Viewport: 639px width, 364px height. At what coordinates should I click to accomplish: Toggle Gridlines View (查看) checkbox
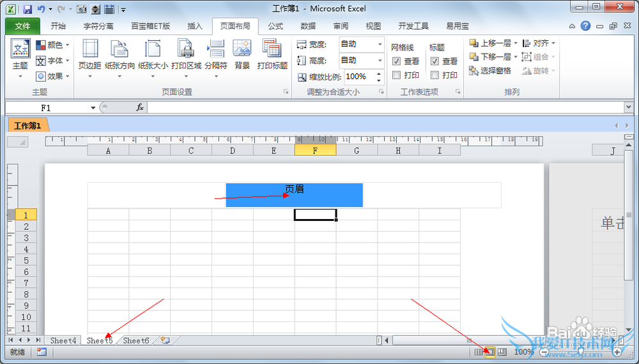click(x=397, y=61)
